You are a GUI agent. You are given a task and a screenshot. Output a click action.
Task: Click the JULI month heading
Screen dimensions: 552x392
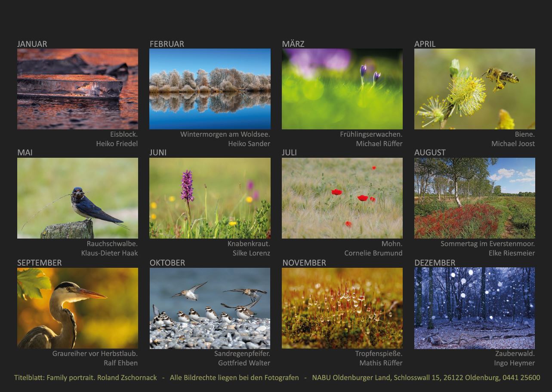tap(290, 153)
